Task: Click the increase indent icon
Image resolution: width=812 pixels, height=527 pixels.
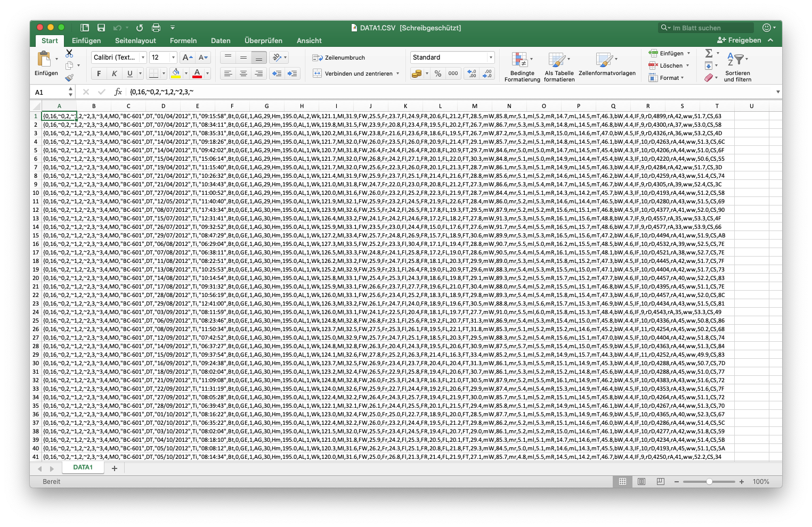Action: click(292, 73)
